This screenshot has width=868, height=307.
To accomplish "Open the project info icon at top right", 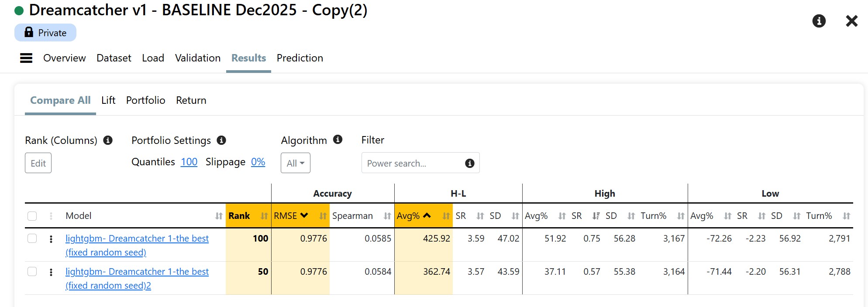I will click(819, 21).
